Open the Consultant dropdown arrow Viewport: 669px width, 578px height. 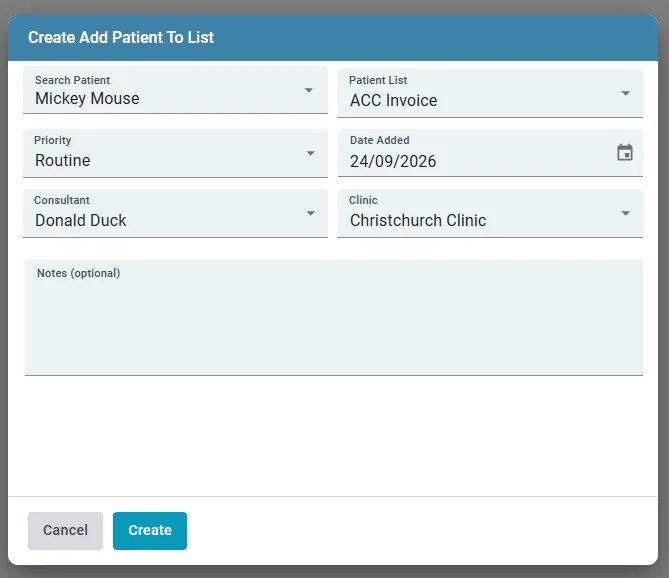point(311,213)
